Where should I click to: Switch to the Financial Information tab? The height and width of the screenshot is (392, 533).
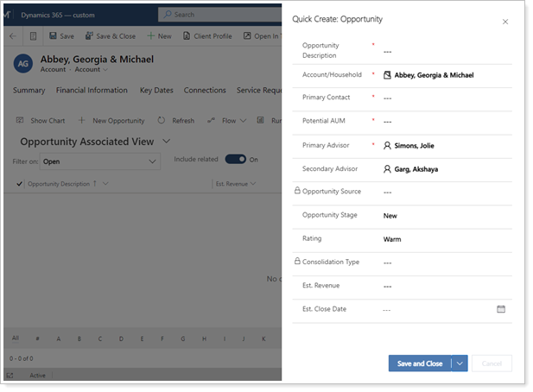tap(92, 91)
